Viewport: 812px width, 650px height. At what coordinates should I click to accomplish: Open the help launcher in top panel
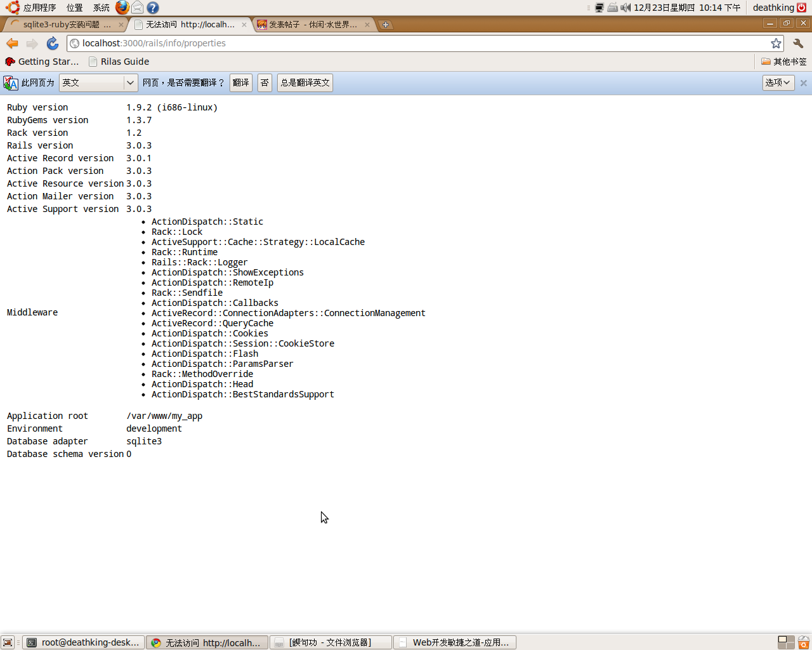click(x=153, y=8)
